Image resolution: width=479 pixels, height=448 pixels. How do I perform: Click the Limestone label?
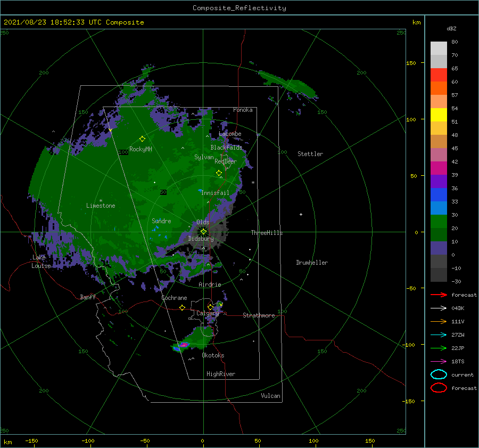pos(101,206)
